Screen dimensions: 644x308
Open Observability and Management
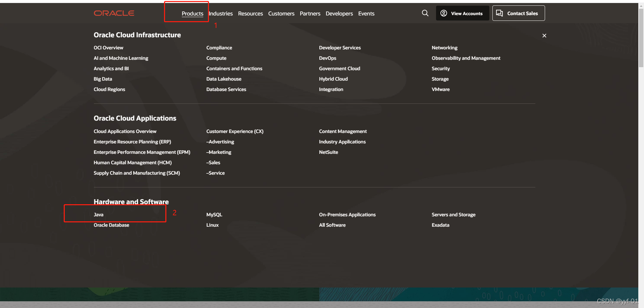pos(466,58)
